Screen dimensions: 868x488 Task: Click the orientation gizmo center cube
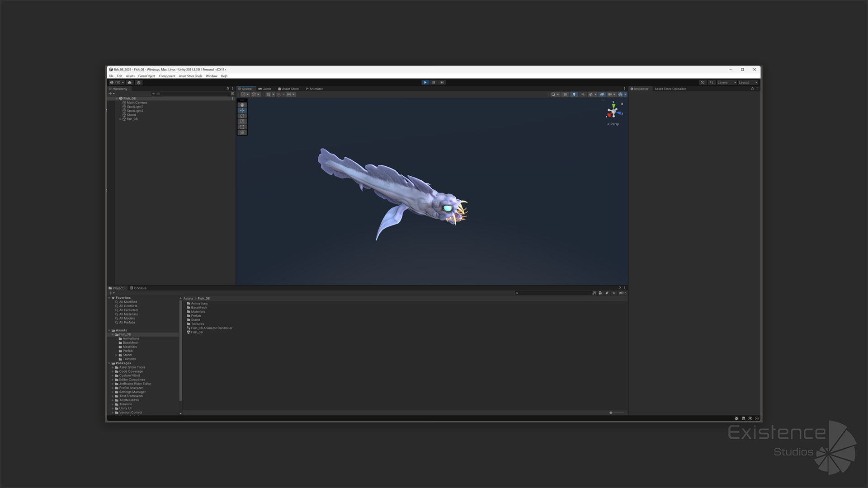[x=613, y=112]
